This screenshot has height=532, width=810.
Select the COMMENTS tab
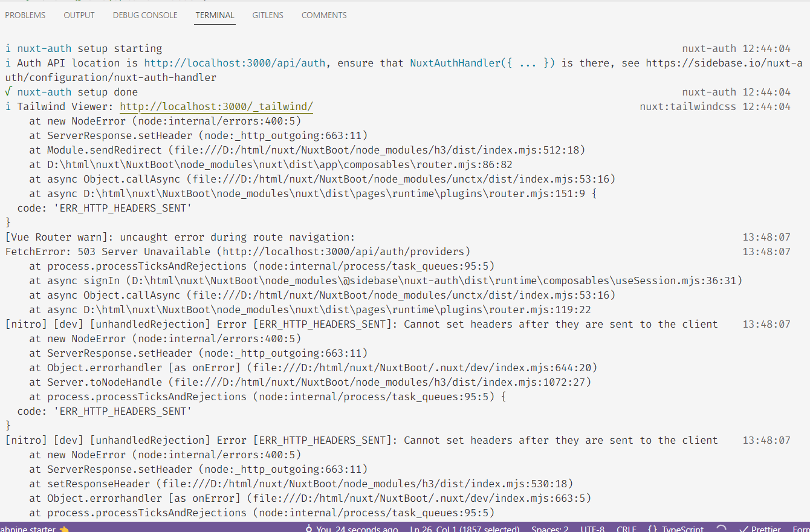tap(324, 15)
